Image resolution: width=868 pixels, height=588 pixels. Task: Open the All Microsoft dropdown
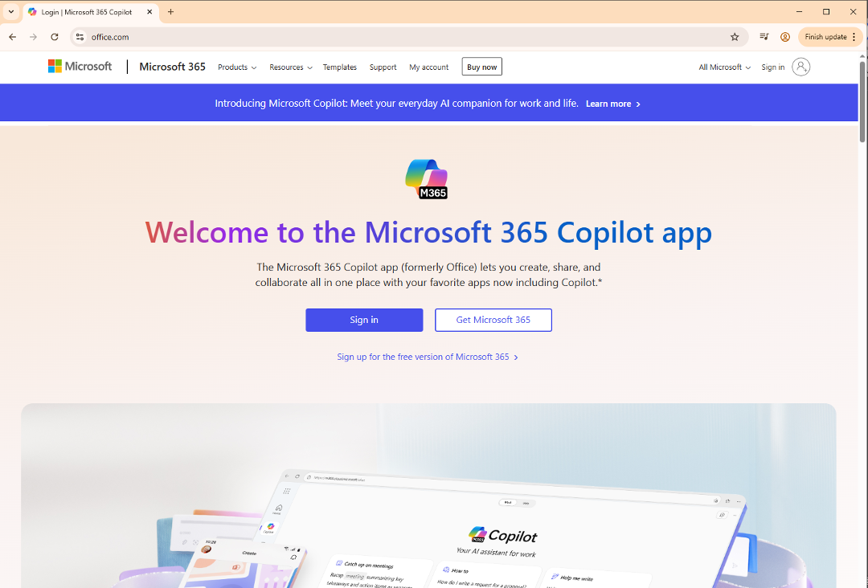pos(724,67)
